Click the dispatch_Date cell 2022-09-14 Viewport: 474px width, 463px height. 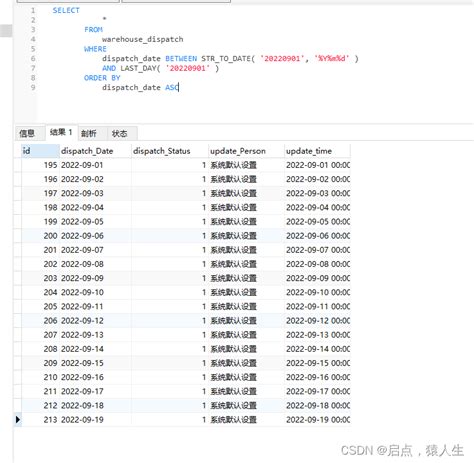click(95, 349)
